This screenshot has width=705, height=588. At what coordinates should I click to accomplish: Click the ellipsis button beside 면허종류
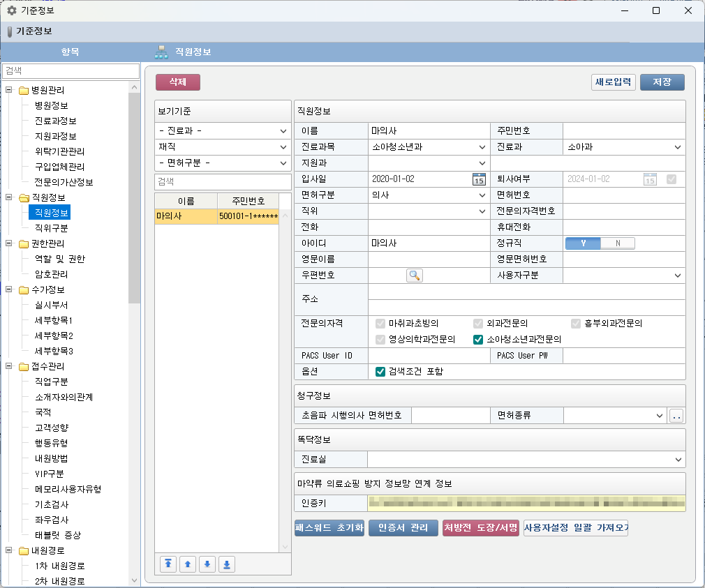676,416
